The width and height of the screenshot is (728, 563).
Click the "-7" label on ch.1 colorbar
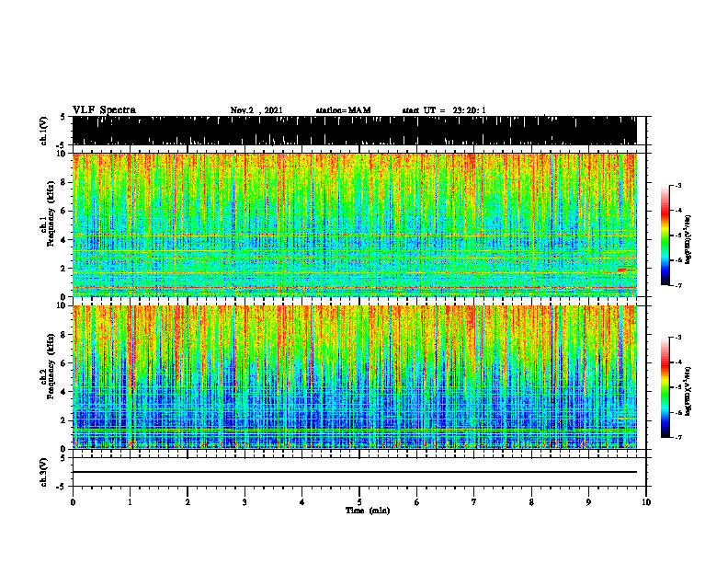point(678,285)
